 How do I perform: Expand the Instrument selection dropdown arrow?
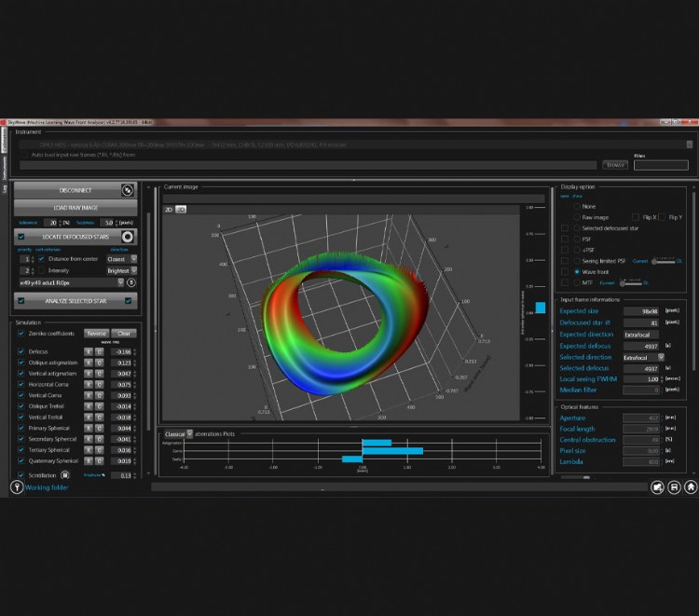pyautogui.click(x=689, y=144)
